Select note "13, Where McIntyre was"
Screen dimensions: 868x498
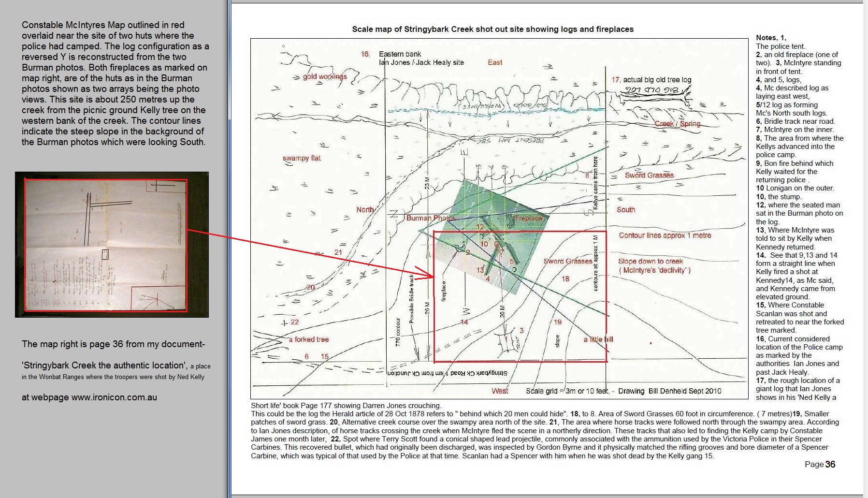point(795,230)
